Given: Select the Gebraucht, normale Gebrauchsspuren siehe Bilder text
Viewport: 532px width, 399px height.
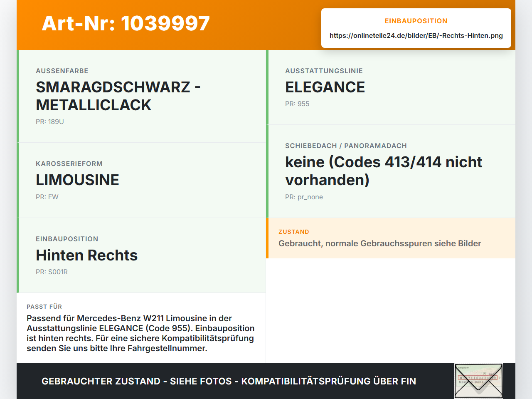Looking at the screenshot, I should pos(379,243).
